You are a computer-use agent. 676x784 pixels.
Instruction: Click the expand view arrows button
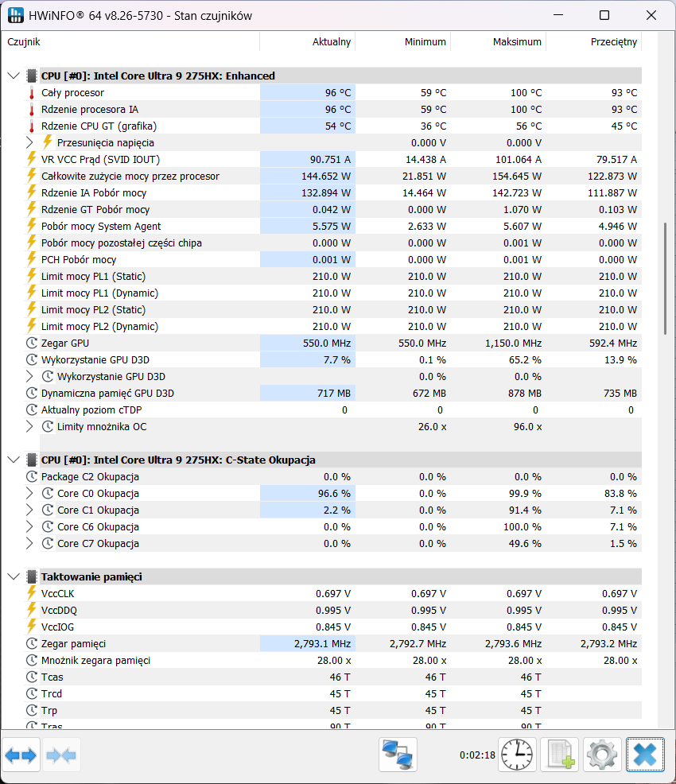(21, 755)
